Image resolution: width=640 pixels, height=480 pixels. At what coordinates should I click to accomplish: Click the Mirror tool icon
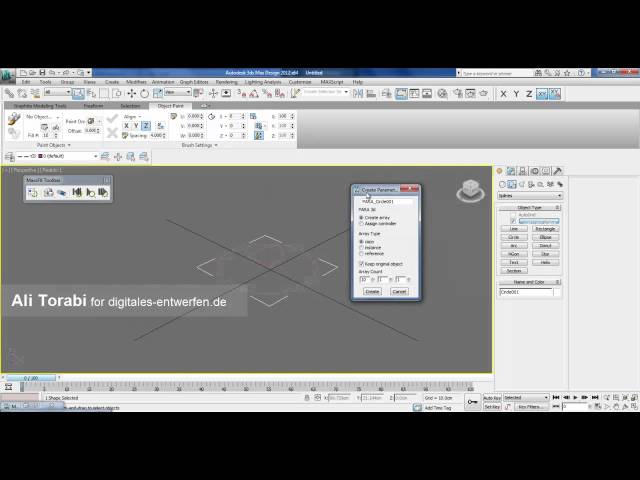click(x=358, y=94)
